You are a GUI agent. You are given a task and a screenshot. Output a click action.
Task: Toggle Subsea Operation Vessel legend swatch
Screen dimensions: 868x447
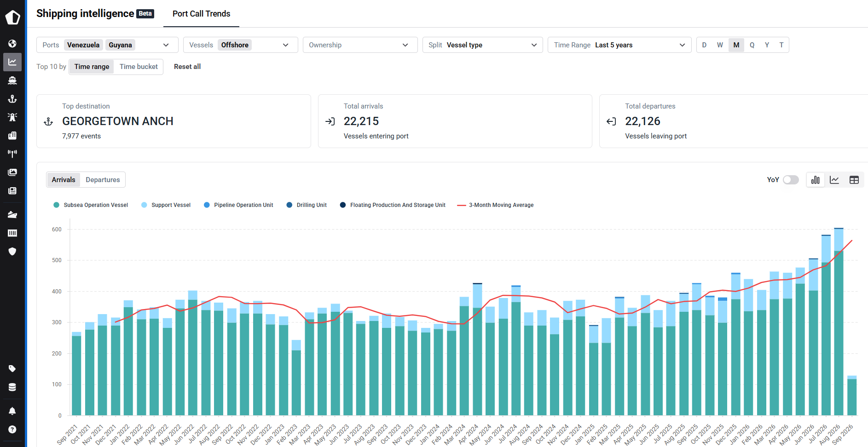56,205
